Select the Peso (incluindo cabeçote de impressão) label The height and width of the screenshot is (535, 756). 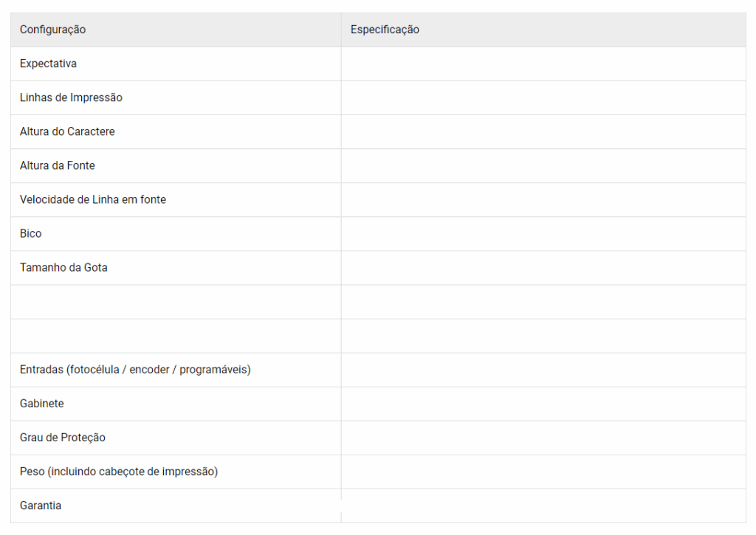pyautogui.click(x=119, y=472)
